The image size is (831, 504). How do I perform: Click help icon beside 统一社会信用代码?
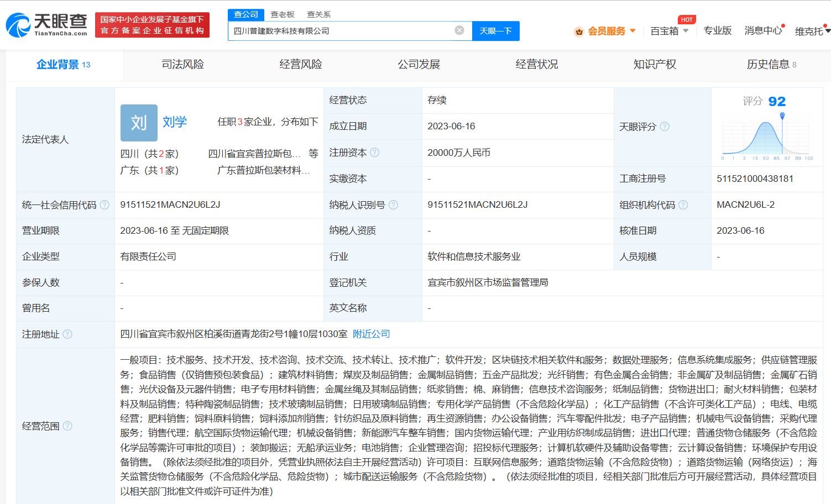(x=104, y=205)
